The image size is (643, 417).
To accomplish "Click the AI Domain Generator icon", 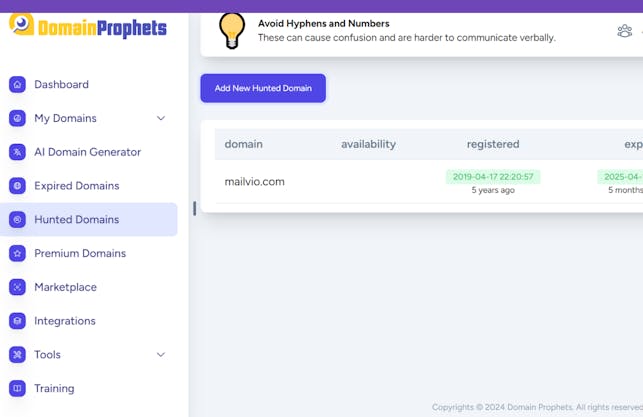I will point(17,152).
